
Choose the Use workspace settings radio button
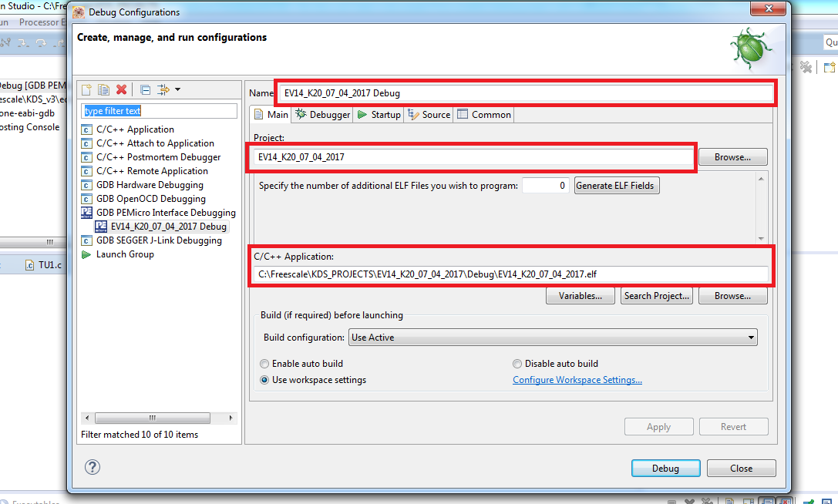coord(265,380)
